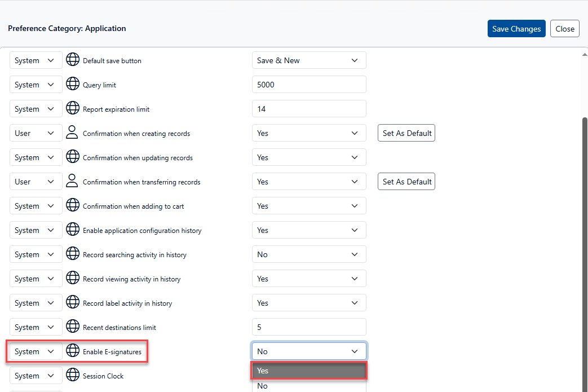Open scope dropdown for Record label activity

click(36, 303)
